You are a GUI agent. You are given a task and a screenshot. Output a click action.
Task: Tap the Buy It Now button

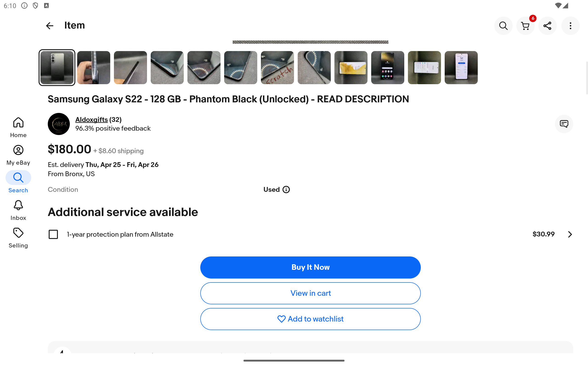coord(310,267)
